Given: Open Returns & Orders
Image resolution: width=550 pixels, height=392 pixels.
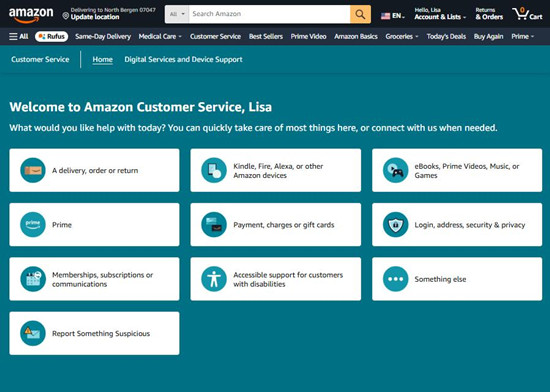Looking at the screenshot, I should [x=489, y=14].
